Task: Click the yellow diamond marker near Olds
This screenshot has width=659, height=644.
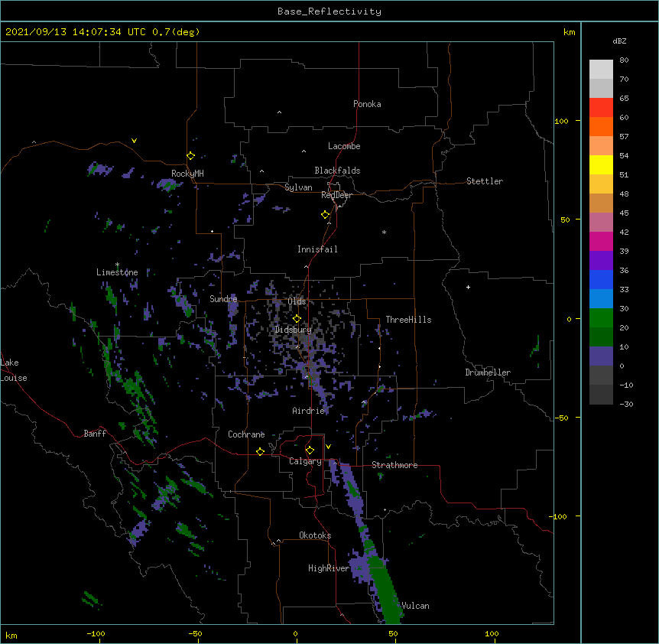Action: click(297, 319)
